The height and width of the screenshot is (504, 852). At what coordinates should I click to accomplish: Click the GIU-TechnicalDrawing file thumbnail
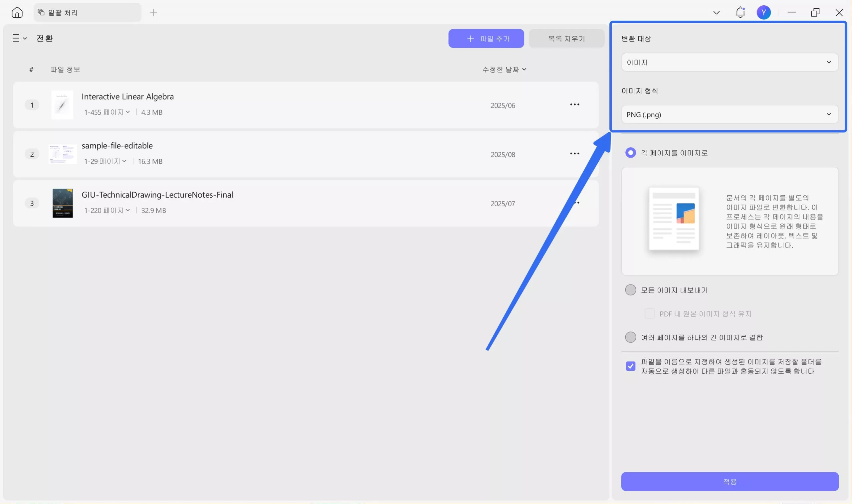63,203
